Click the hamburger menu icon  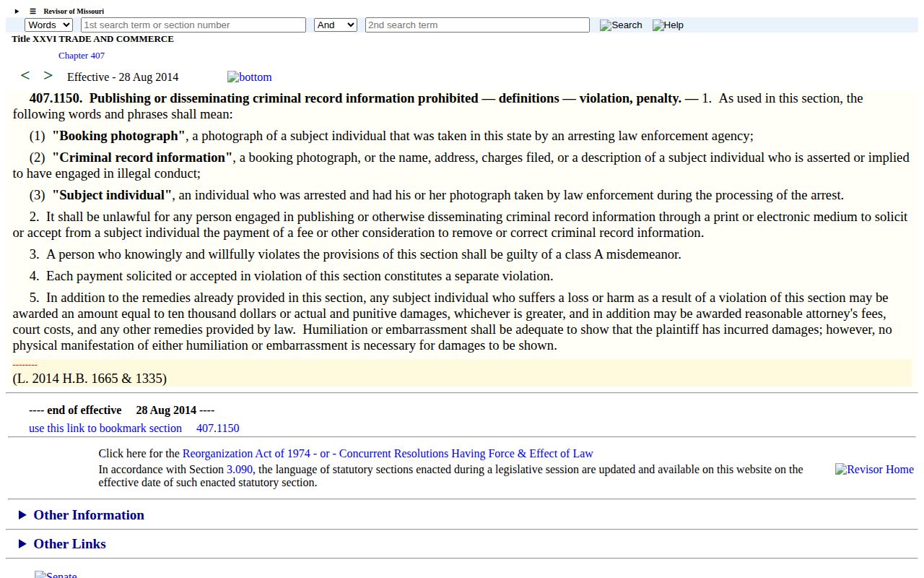click(x=32, y=12)
